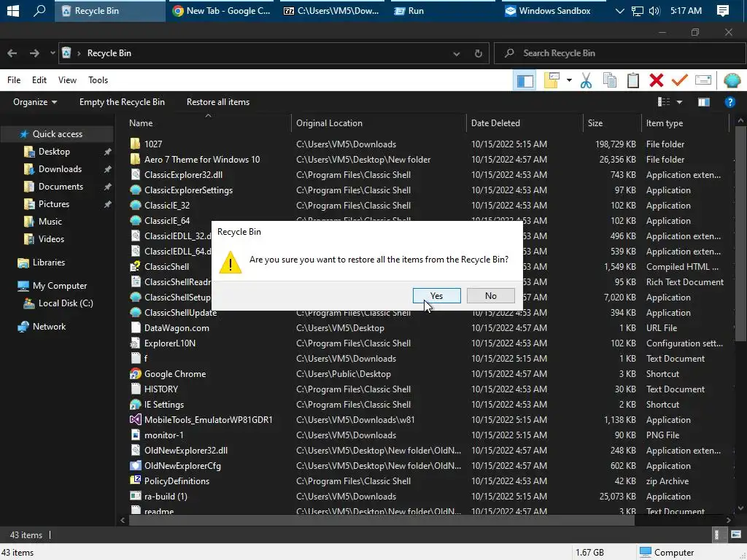Viewport: 747px width, 560px height.
Task: Open the File menu
Action: [14, 80]
